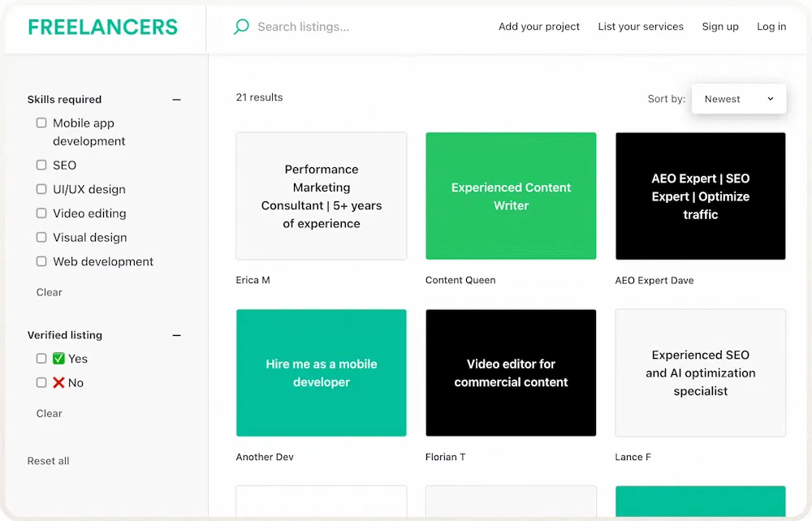Open the AEO Expert SEO listing card
Viewport: 812px width, 521px height.
coord(700,196)
